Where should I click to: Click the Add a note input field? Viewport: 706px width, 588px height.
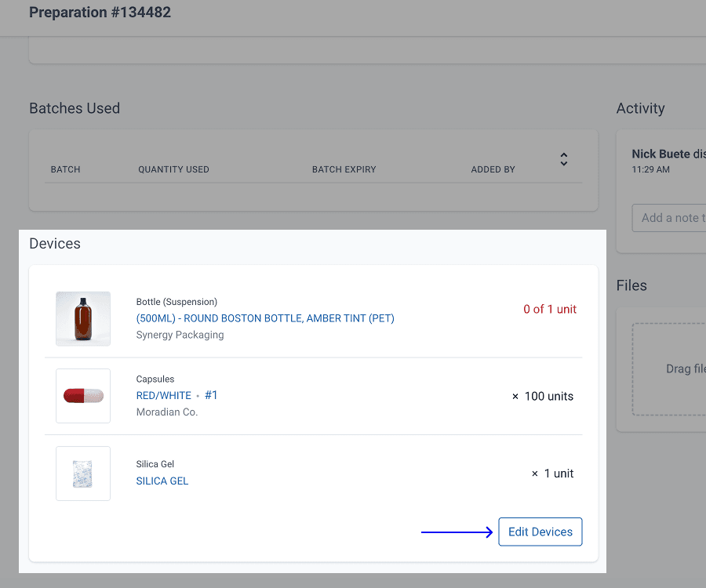point(669,218)
